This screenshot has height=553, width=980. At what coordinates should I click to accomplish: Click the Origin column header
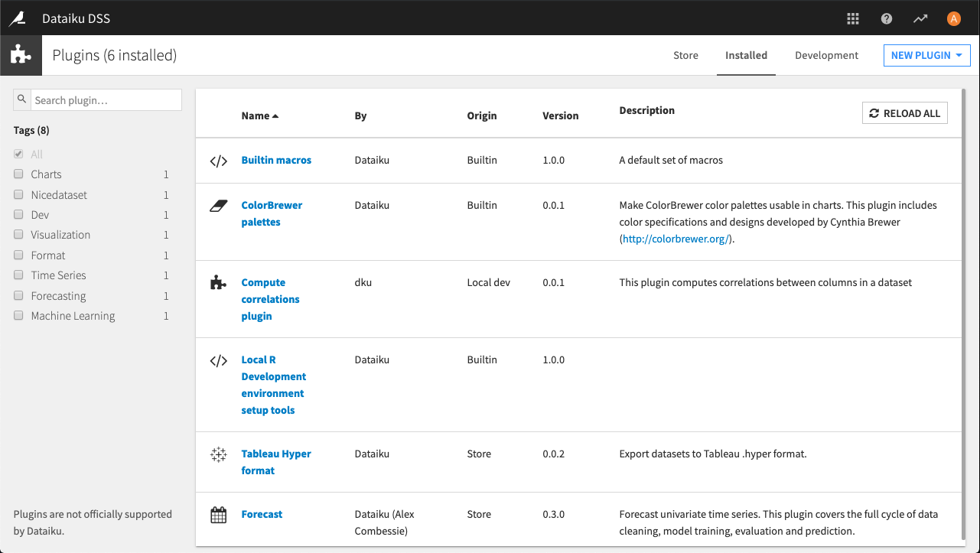[x=482, y=115]
